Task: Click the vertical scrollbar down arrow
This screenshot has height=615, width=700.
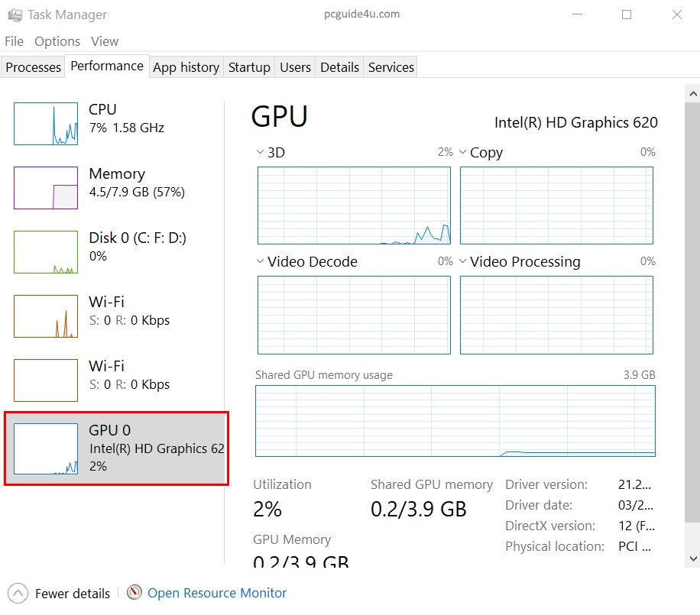Action: click(692, 558)
